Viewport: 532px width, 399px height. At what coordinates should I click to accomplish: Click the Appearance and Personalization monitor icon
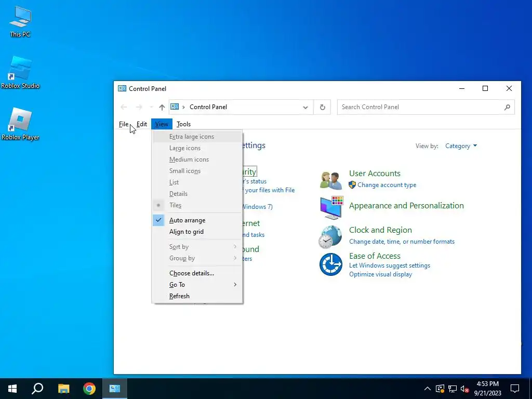point(331,208)
